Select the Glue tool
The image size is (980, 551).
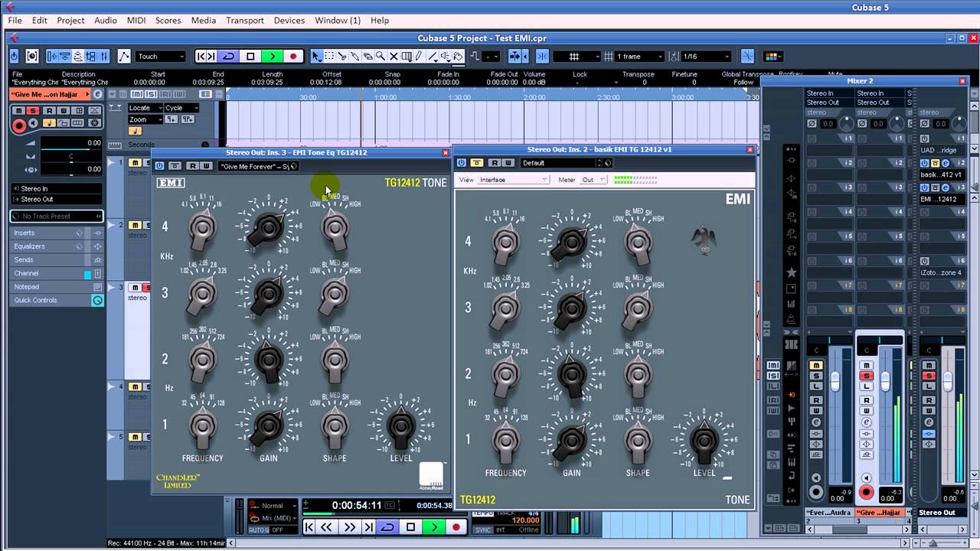click(x=354, y=57)
